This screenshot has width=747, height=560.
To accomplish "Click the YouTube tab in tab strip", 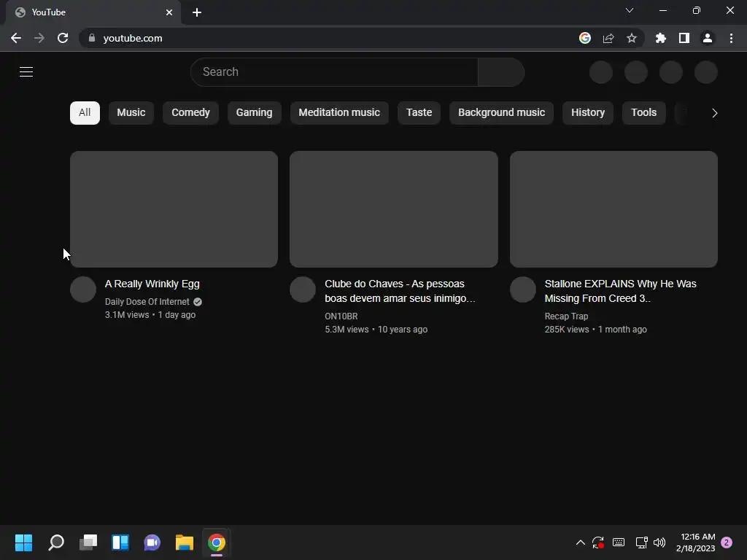I will coord(93,12).
